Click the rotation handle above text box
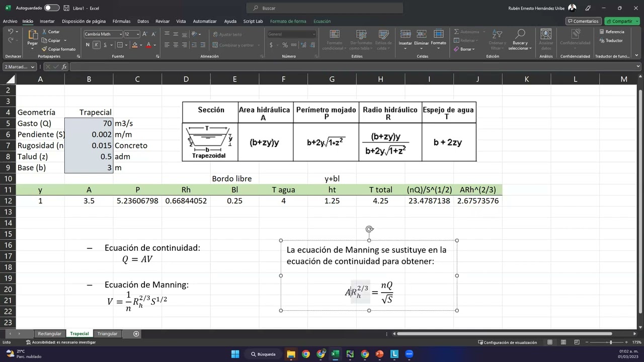This screenshot has width=644, height=362. point(369,229)
